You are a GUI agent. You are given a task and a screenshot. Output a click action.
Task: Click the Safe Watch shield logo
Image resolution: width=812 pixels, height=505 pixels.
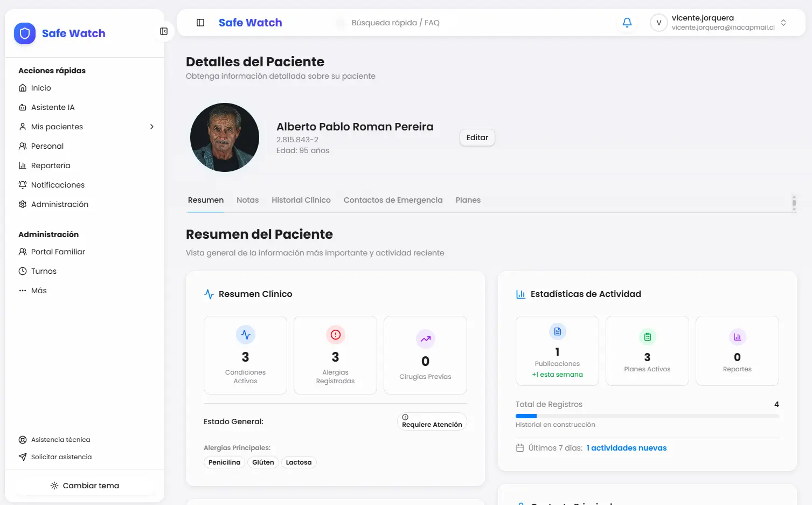pyautogui.click(x=24, y=33)
